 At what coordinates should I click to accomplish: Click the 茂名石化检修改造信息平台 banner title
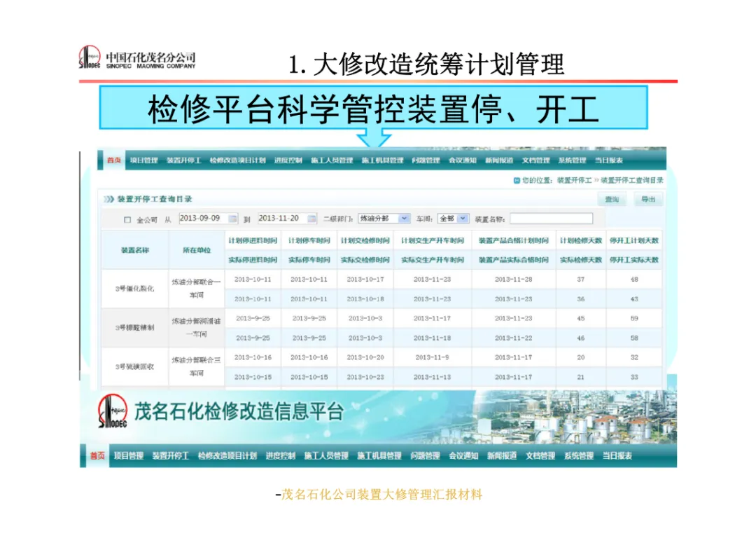click(x=239, y=411)
